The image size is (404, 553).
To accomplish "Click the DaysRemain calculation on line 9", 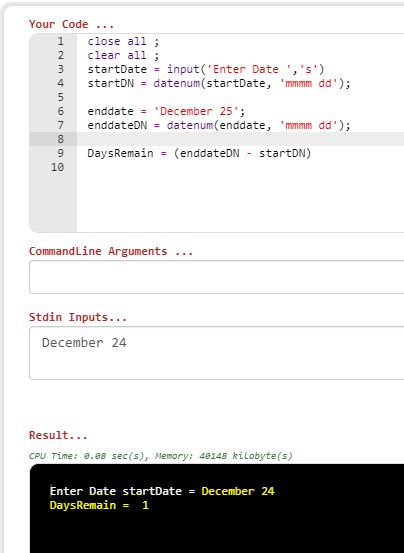I will coord(199,153).
